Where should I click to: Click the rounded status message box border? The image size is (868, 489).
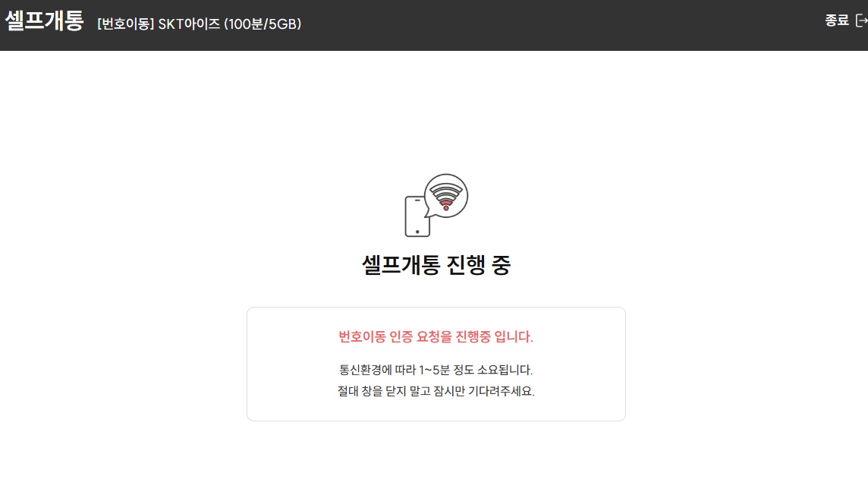(x=436, y=308)
